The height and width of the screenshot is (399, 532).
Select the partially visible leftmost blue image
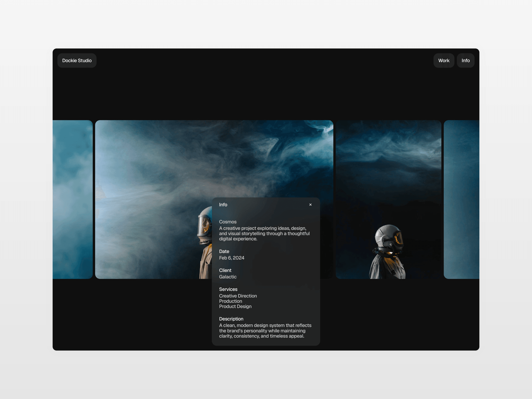72,199
